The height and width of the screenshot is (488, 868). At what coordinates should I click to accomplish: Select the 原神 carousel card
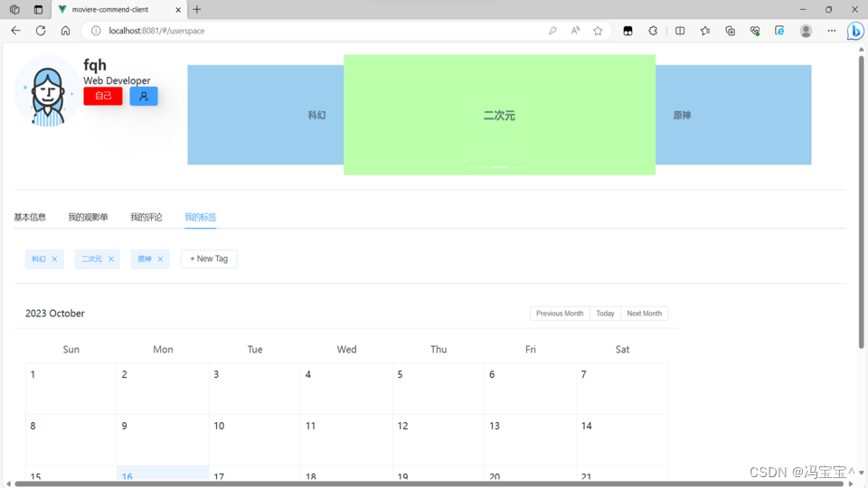pyautogui.click(x=733, y=115)
